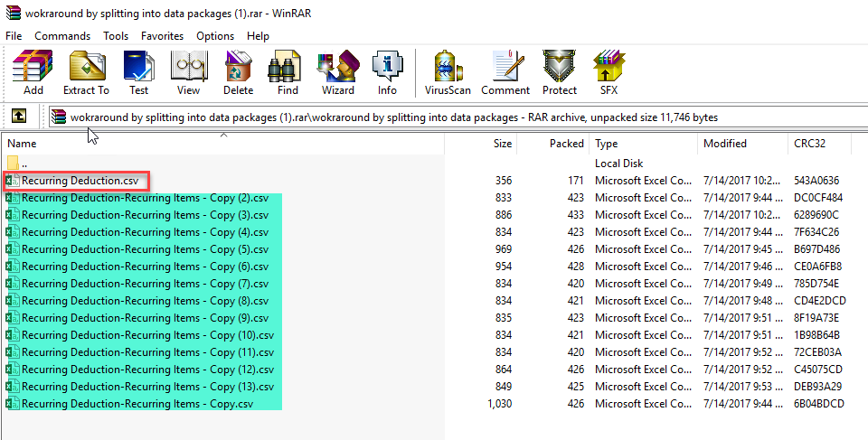Screen dimensions: 868x440
Task: Select Recurring Items - Copy (12).csv
Action: (147, 370)
